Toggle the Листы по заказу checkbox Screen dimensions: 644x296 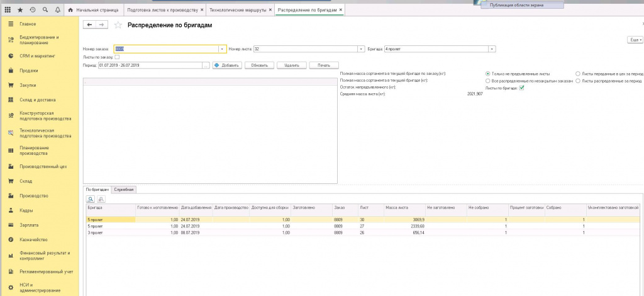pos(117,57)
